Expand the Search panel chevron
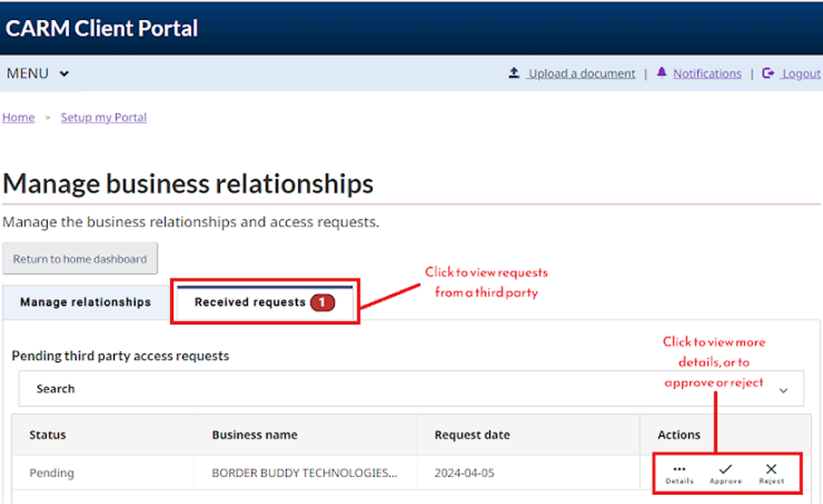Image resolution: width=823 pixels, height=504 pixels. pyautogui.click(x=784, y=391)
